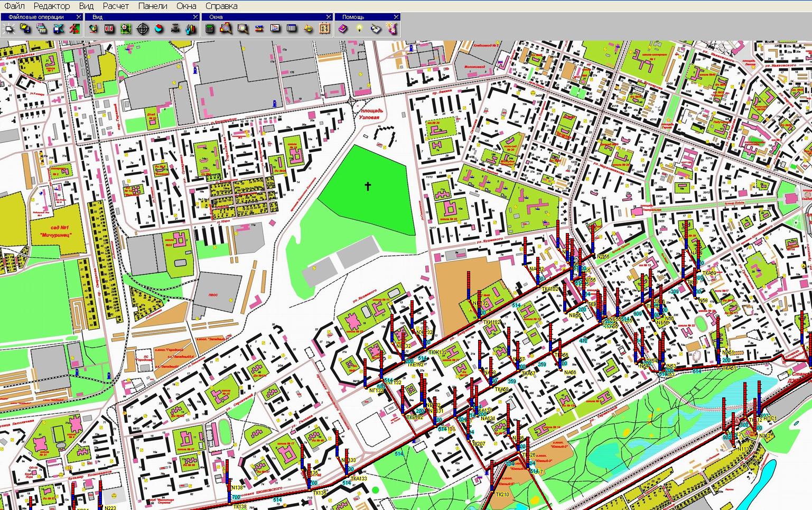812x510 pixels.
Task: Click the floppy disk with X icon
Action: (58, 29)
